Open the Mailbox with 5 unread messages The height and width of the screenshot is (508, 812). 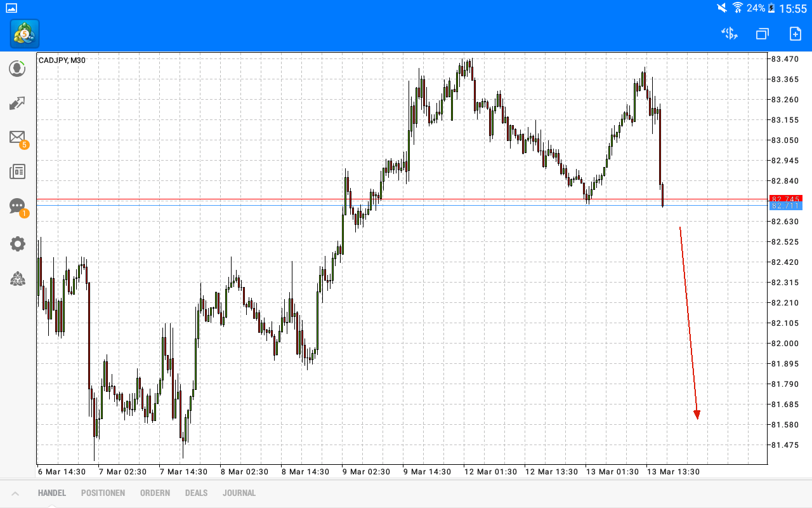[x=17, y=138]
